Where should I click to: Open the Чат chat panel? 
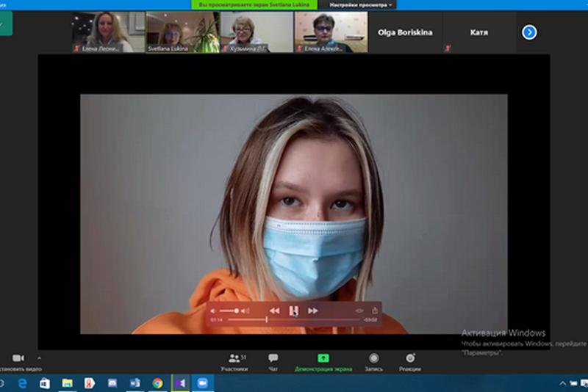273,361
